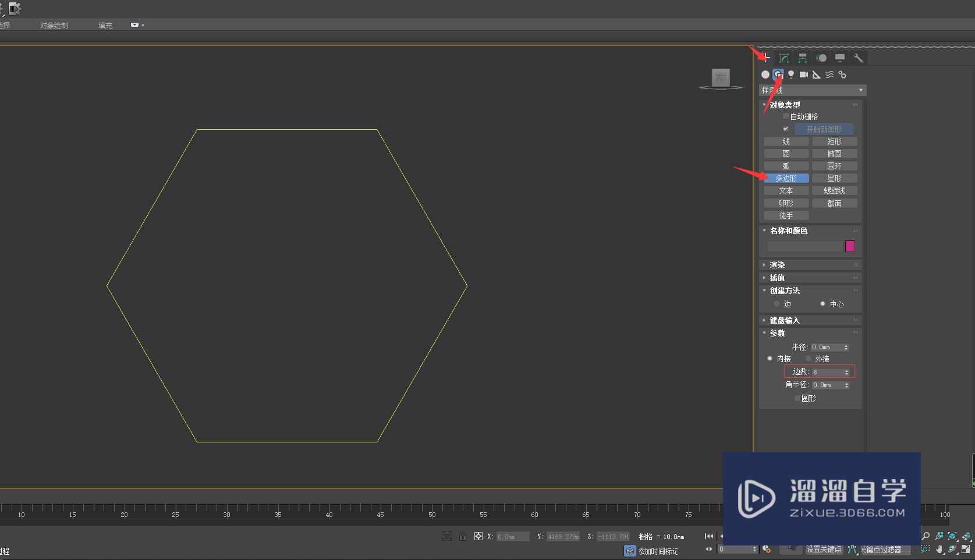The width and height of the screenshot is (975, 560).
Task: Toggle the selection lock padlock icon
Action: coord(462,536)
